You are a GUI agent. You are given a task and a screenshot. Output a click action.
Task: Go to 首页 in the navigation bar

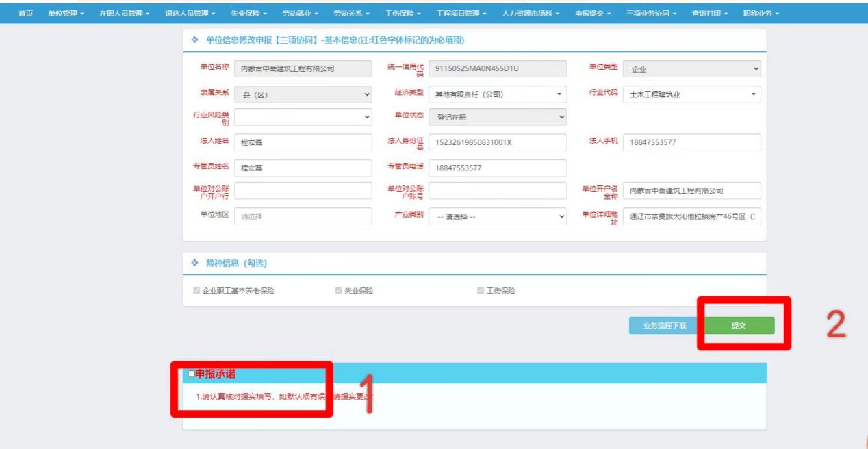pos(25,14)
